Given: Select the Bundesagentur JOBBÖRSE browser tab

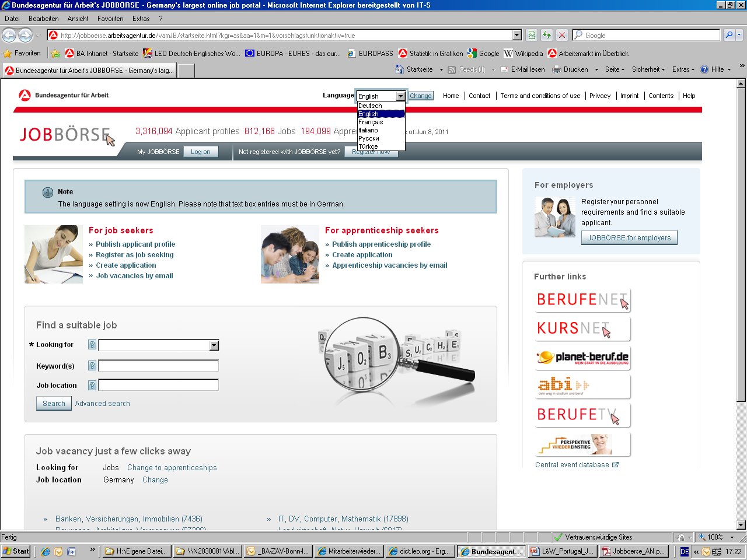Looking at the screenshot, I should pyautogui.click(x=89, y=71).
